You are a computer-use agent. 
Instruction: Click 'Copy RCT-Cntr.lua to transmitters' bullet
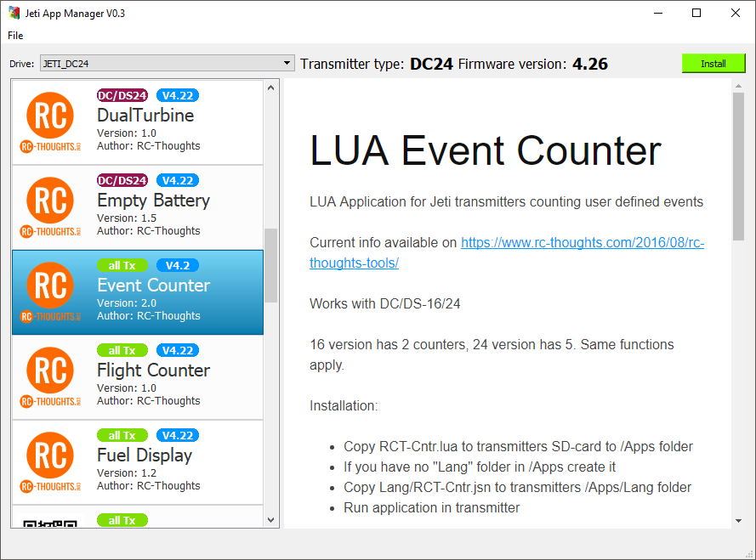click(518, 446)
